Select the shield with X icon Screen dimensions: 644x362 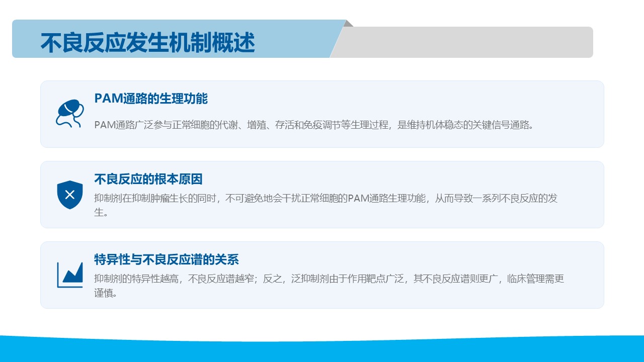[x=70, y=195]
